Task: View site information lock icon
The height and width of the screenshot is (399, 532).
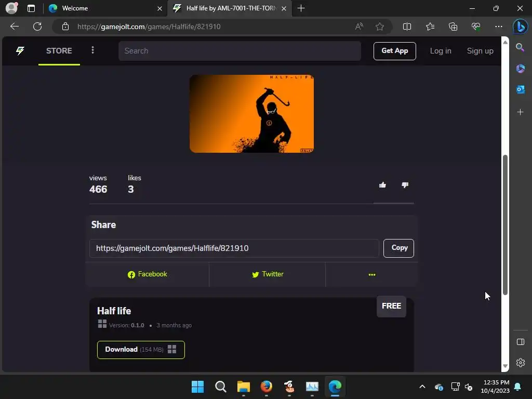Action: (x=65, y=26)
